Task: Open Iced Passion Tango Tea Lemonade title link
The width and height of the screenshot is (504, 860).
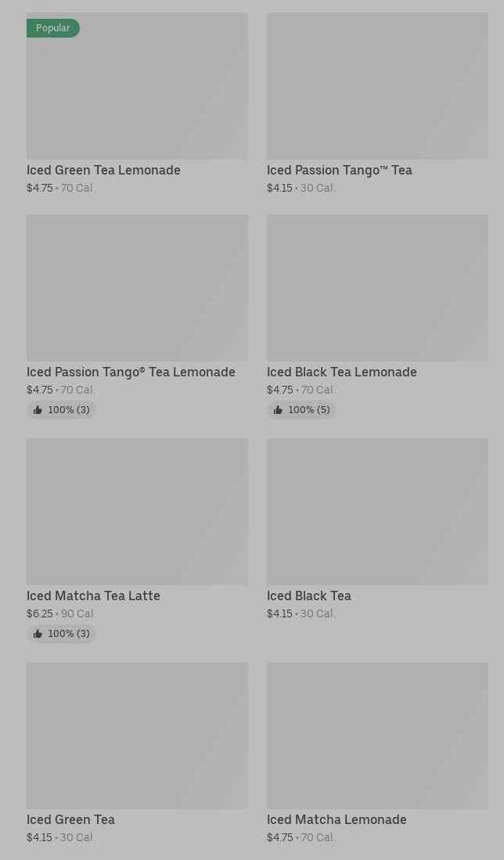Action: (131, 372)
